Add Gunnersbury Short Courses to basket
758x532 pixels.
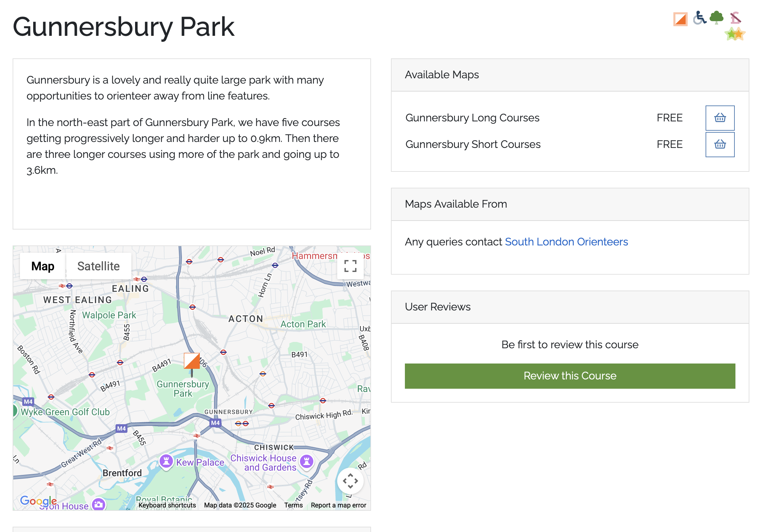(720, 144)
